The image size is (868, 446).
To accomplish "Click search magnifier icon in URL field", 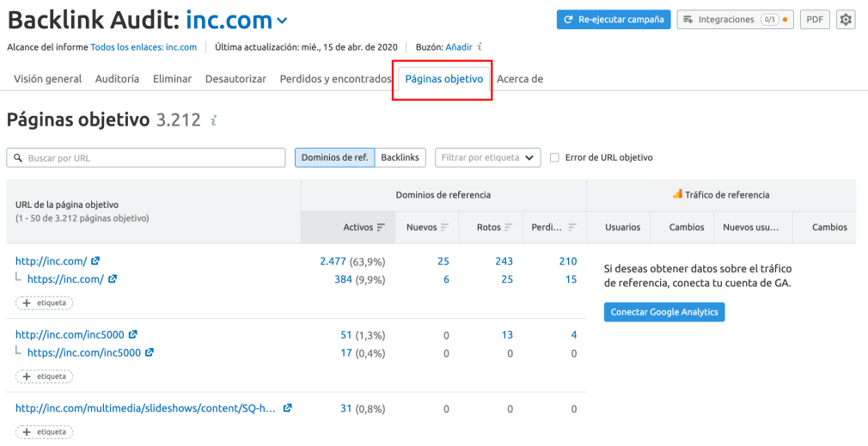I will (18, 158).
